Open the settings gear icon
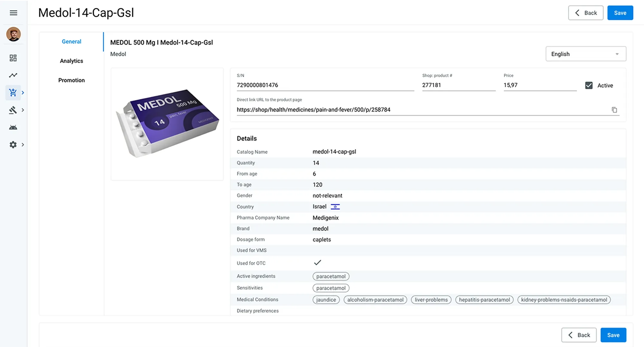Viewport: 644px width, 347px height. pos(13,145)
